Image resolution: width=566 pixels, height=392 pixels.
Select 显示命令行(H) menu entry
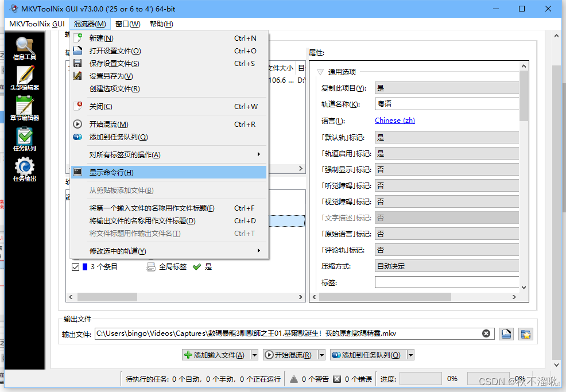click(x=169, y=172)
